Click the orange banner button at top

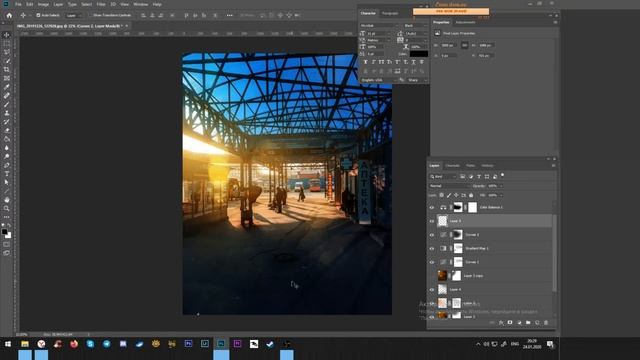[451, 11]
